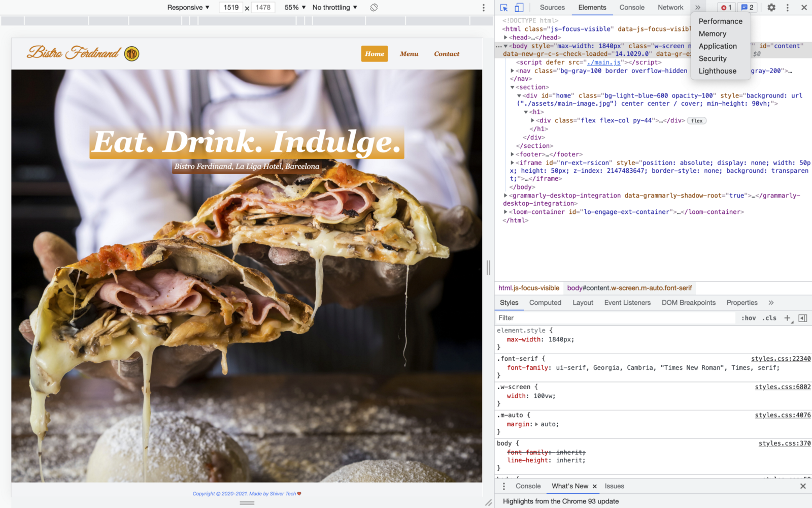Open styles.css:4076 source link
This screenshot has width=812, height=508.
click(x=783, y=415)
